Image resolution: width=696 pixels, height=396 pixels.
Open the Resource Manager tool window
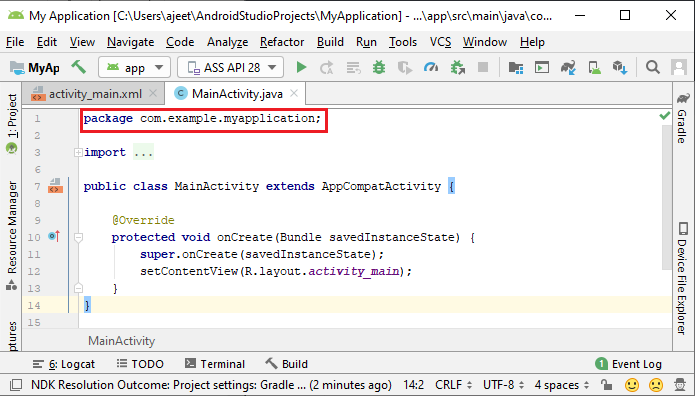pos(12,235)
